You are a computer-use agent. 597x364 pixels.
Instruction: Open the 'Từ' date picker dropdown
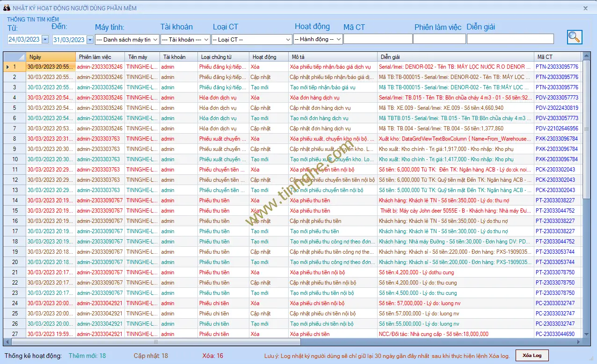(x=45, y=40)
